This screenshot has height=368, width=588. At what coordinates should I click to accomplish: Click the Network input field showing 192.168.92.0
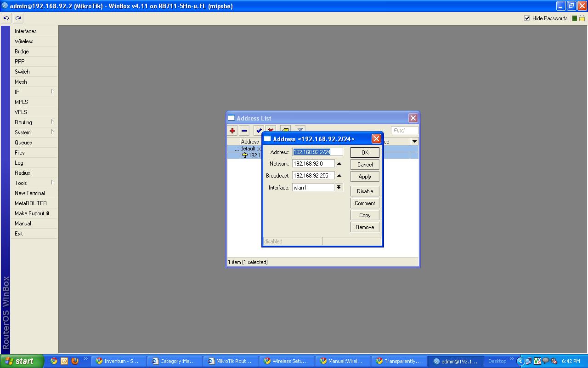point(313,164)
